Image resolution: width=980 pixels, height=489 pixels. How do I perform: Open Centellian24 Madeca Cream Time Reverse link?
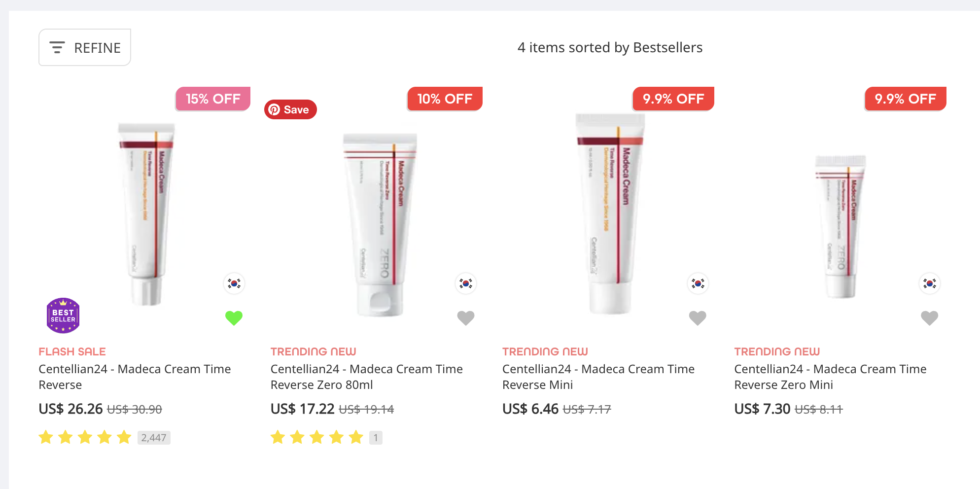[134, 377]
